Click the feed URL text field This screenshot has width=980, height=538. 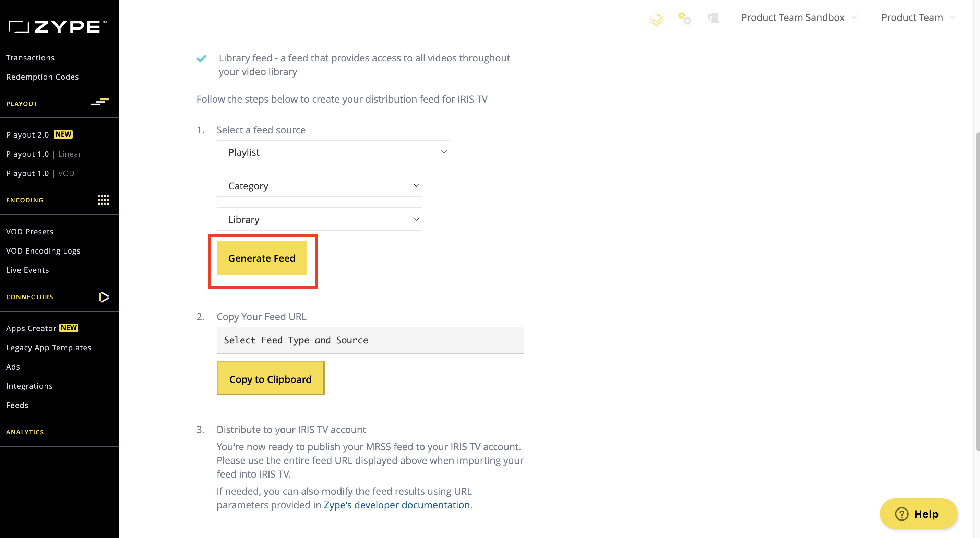coord(370,340)
